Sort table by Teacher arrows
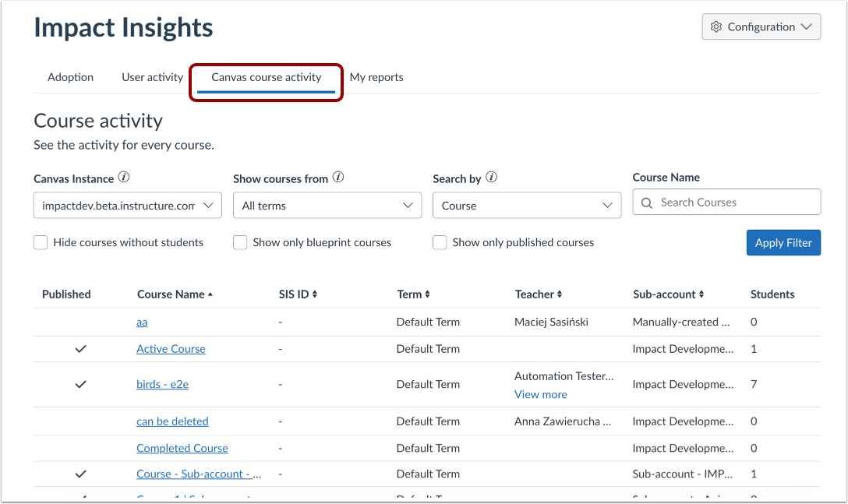The image size is (848, 504). tap(560, 294)
